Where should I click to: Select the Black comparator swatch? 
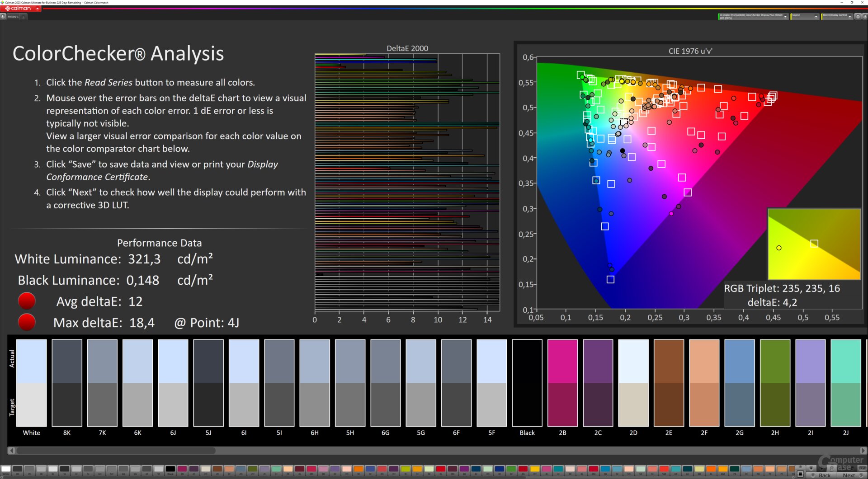pyautogui.click(x=527, y=383)
